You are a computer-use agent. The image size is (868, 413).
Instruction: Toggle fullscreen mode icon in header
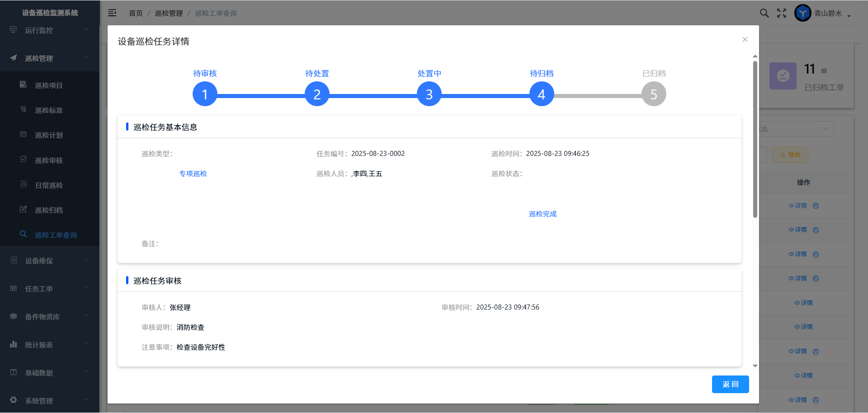[782, 13]
